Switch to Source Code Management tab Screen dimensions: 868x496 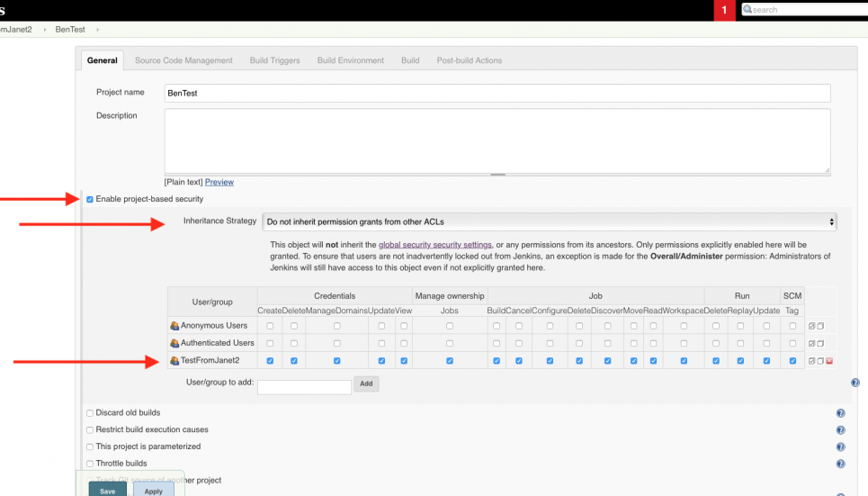183,60
